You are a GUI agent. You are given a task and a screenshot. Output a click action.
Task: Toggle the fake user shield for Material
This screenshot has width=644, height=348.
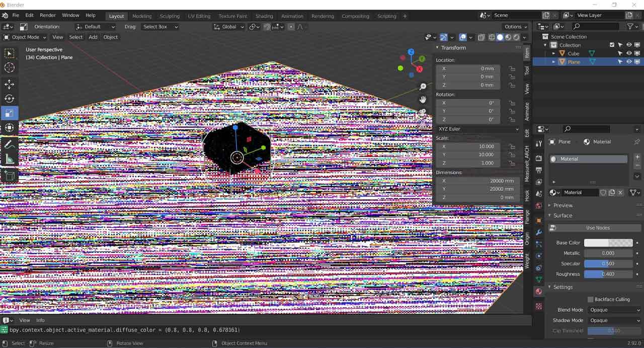tap(603, 192)
